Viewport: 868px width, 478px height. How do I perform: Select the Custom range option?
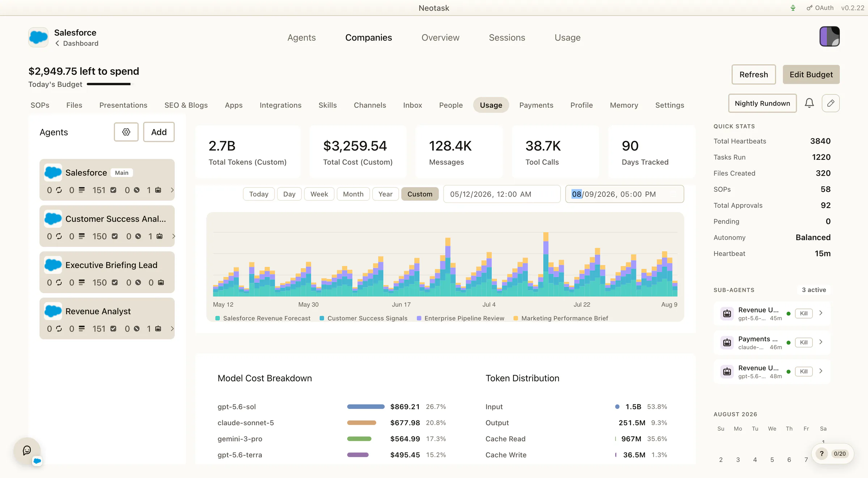coord(420,194)
